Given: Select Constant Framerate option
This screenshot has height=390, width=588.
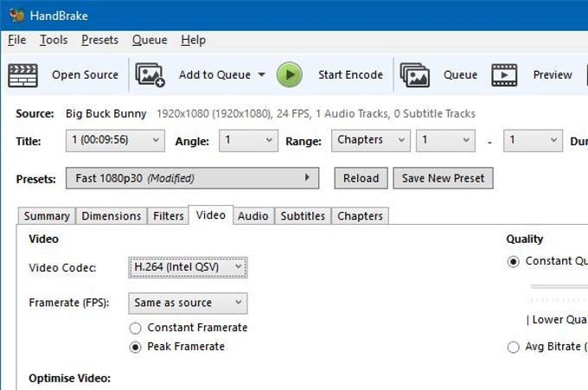Looking at the screenshot, I should click(x=135, y=328).
